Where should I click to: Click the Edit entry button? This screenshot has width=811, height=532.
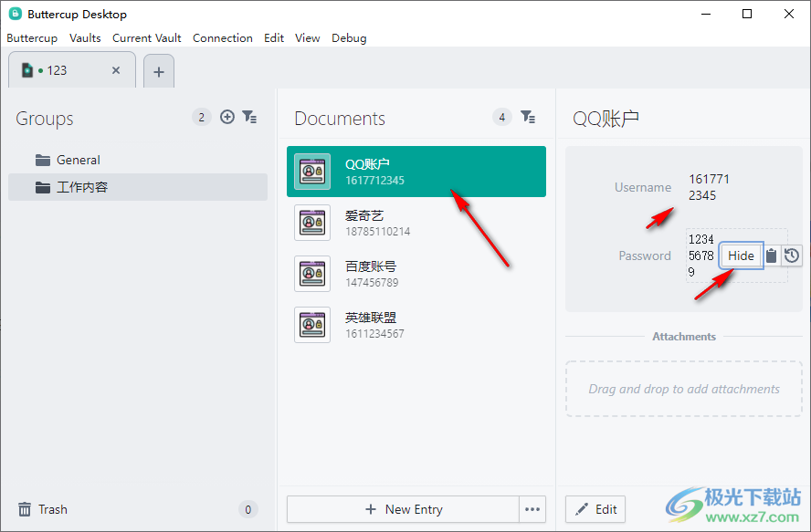(595, 509)
